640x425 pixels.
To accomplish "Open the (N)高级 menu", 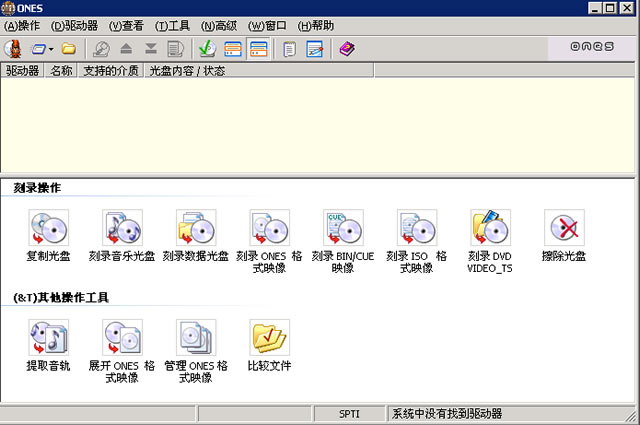I will coord(219,26).
